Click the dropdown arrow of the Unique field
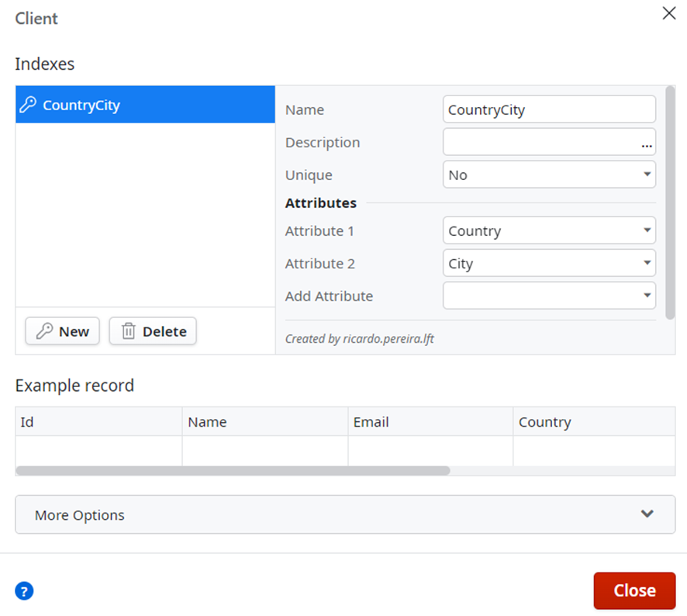The width and height of the screenshot is (687, 616). [x=646, y=175]
